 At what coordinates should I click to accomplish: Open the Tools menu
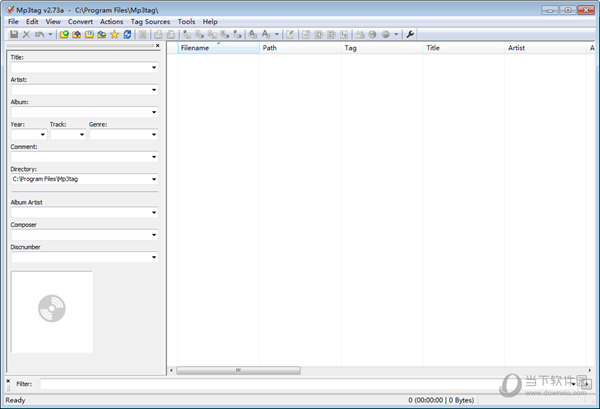pos(186,22)
